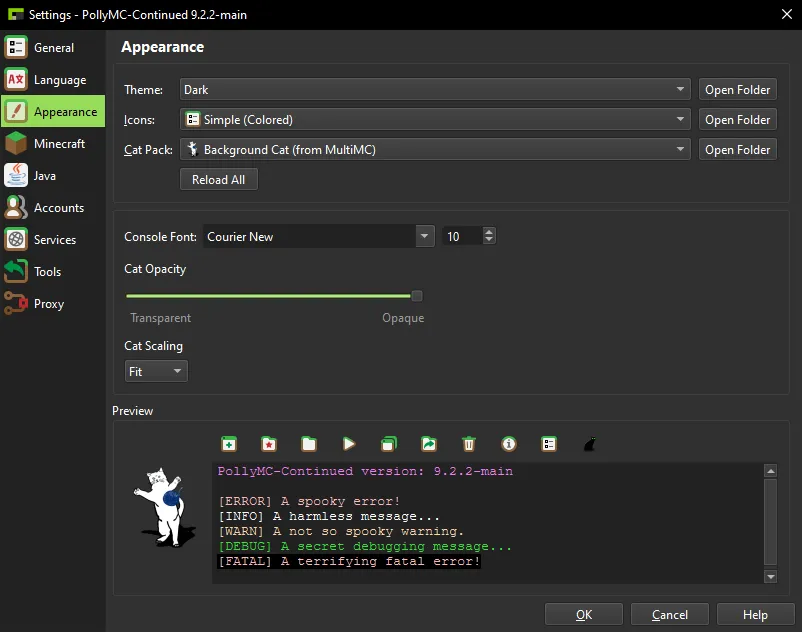Image resolution: width=802 pixels, height=632 pixels.
Task: Click the settings list preview icon
Action: pyautogui.click(x=549, y=444)
